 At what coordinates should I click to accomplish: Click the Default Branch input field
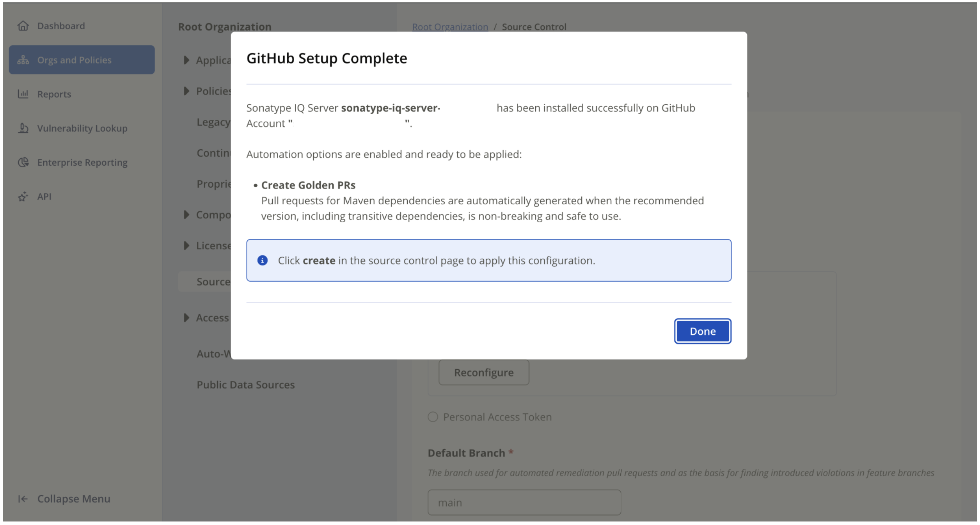click(x=524, y=502)
